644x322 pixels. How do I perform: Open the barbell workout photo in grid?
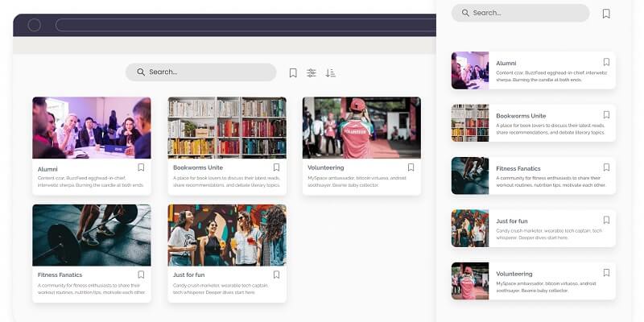[92, 235]
